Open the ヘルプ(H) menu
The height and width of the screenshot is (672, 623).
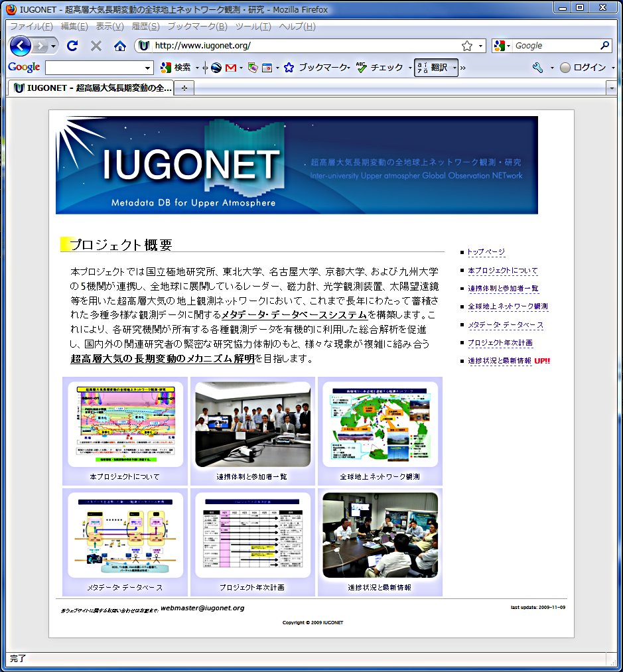point(297,27)
